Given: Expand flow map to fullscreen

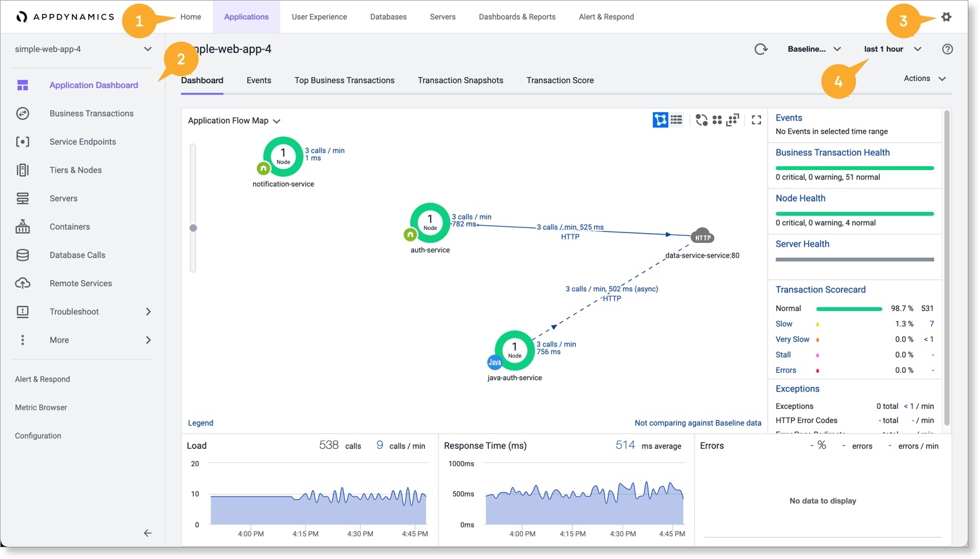Looking at the screenshot, I should [757, 120].
